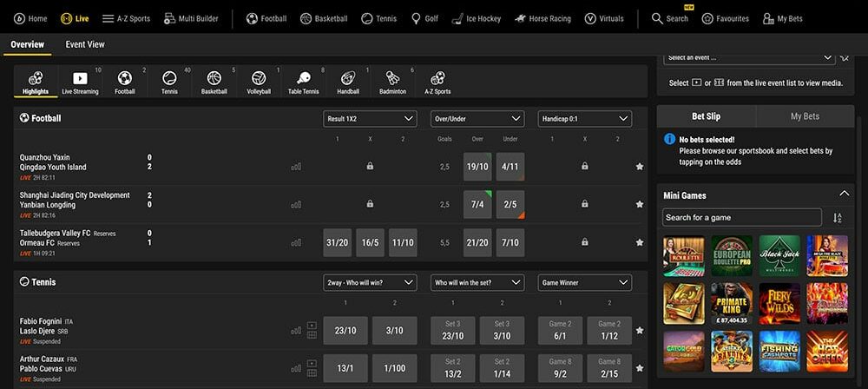Open stats for Quanzhou Yaxin match

point(296,166)
